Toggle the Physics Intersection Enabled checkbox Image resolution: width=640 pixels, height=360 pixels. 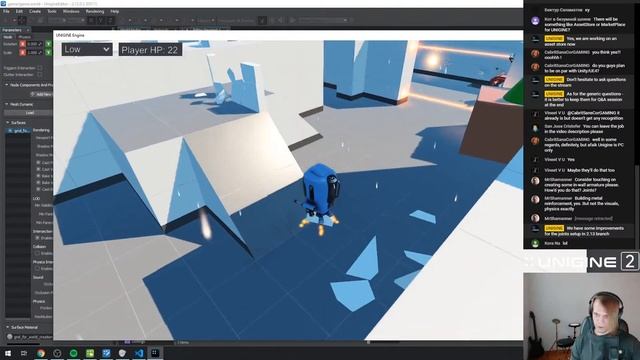(38, 269)
